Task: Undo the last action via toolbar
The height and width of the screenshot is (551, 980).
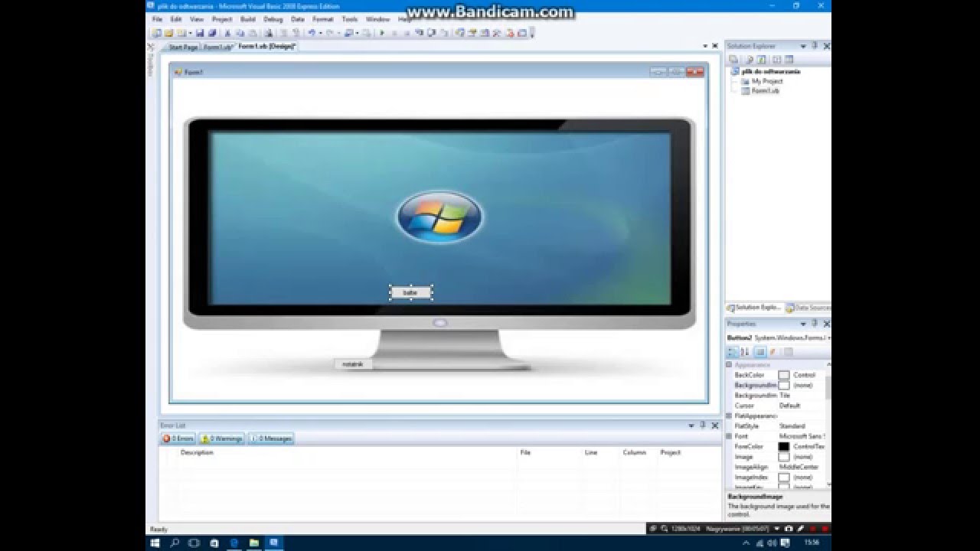Action: point(312,33)
